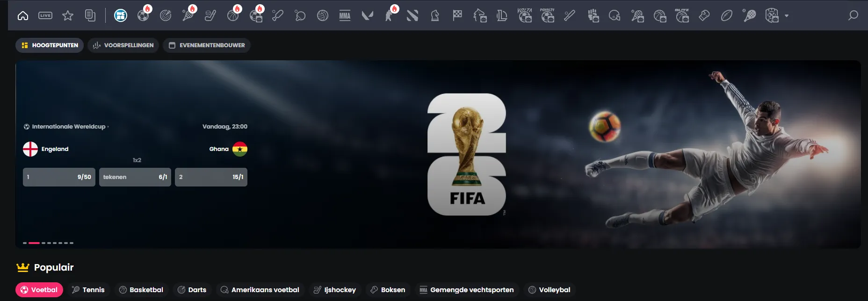The image size is (868, 301).
Task: Select Voetbal popular filter
Action: pyautogui.click(x=39, y=290)
